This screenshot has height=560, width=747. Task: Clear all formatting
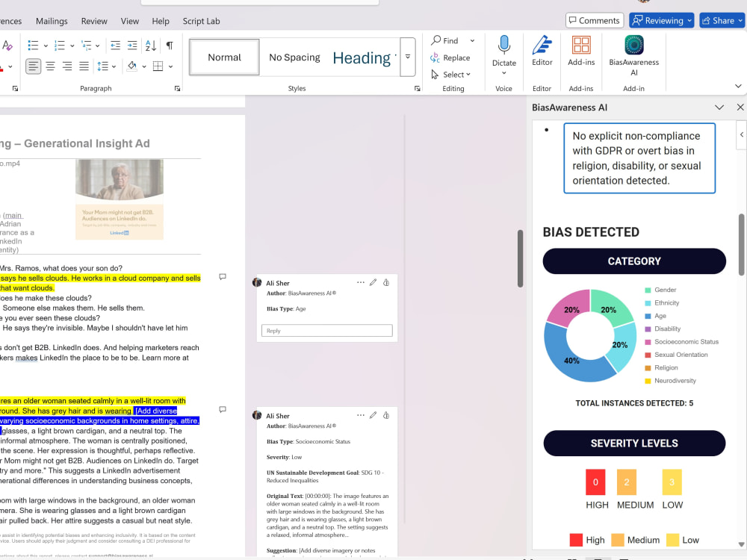7,46
